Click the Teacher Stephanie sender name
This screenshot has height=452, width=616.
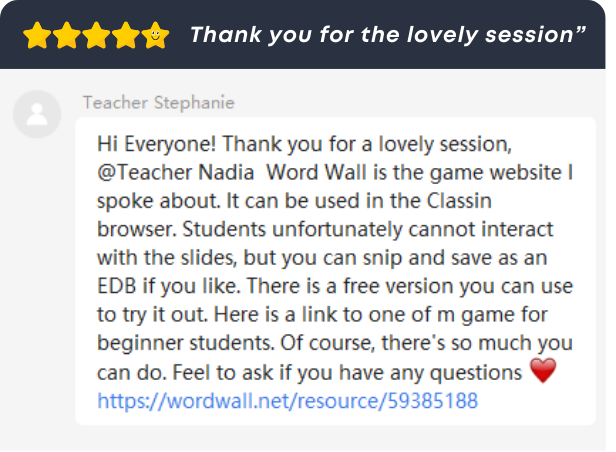pyautogui.click(x=159, y=103)
